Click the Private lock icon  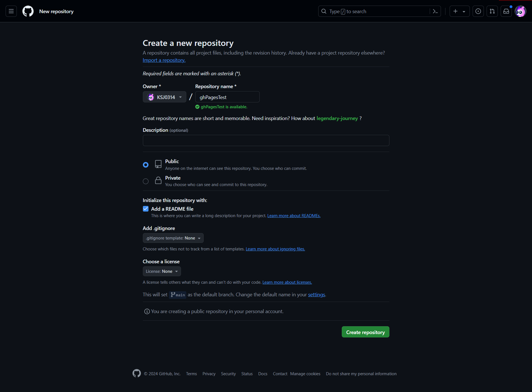[158, 180]
